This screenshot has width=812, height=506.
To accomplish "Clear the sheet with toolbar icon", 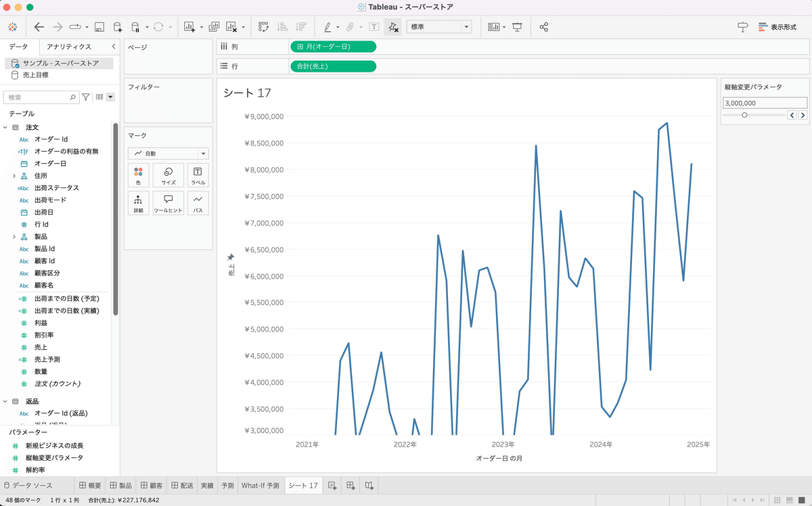I will pyautogui.click(x=232, y=27).
